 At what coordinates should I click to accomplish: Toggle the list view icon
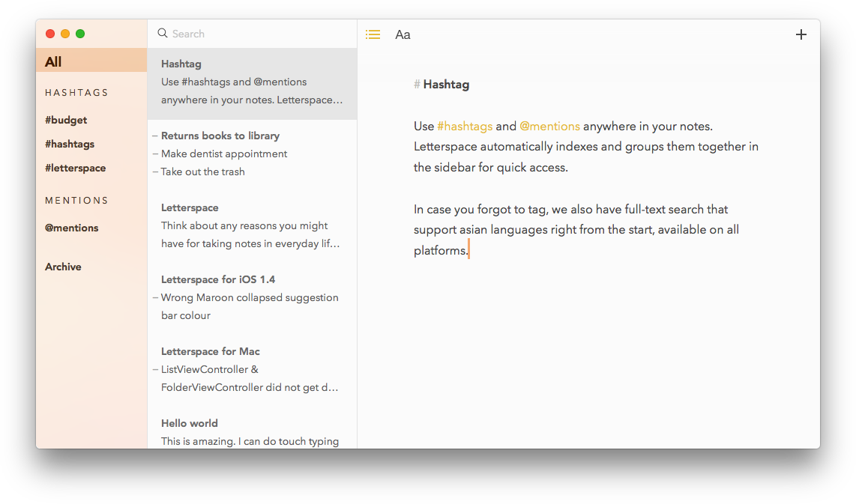point(373,34)
